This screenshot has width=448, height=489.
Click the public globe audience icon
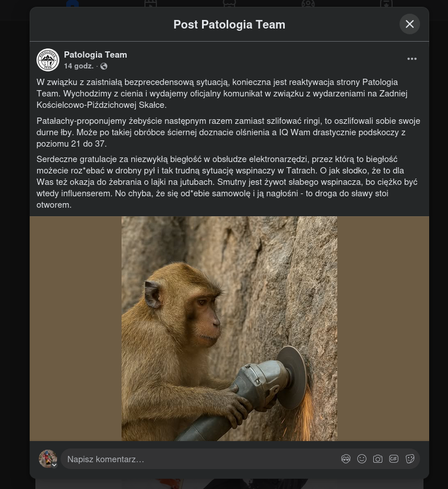coord(104,67)
